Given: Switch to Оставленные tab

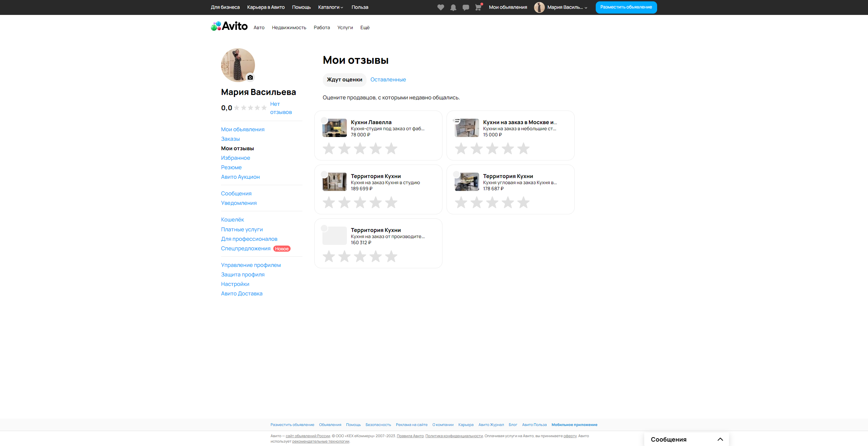Looking at the screenshot, I should (x=388, y=79).
